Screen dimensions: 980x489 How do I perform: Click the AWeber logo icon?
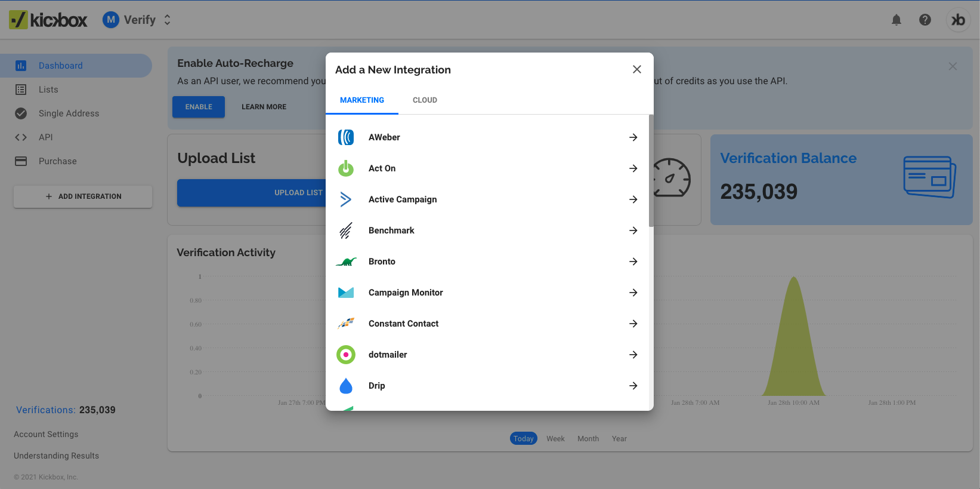[x=346, y=137]
